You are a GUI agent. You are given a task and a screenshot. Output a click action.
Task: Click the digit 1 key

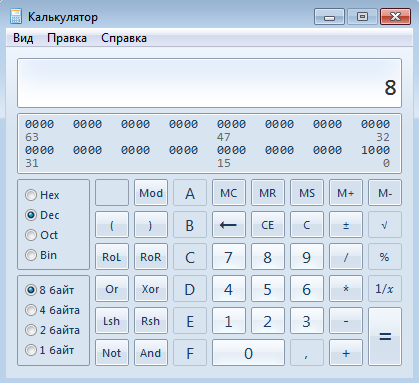click(x=229, y=321)
